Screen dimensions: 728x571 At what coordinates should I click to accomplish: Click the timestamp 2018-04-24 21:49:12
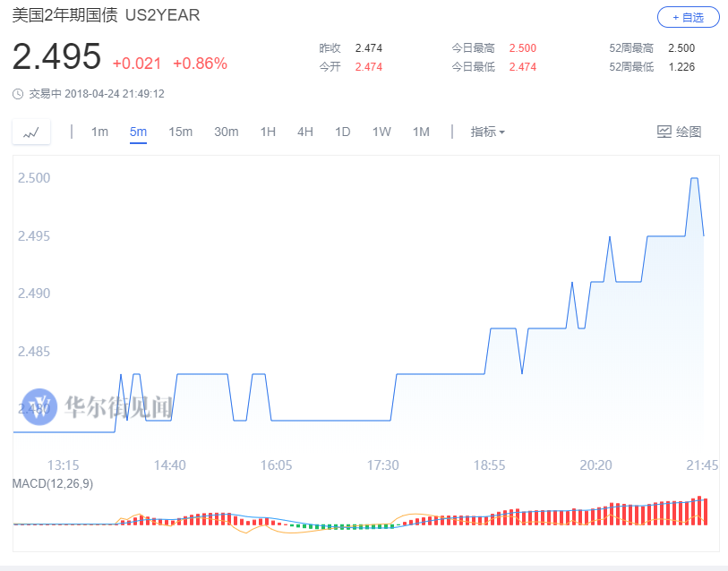(115, 94)
